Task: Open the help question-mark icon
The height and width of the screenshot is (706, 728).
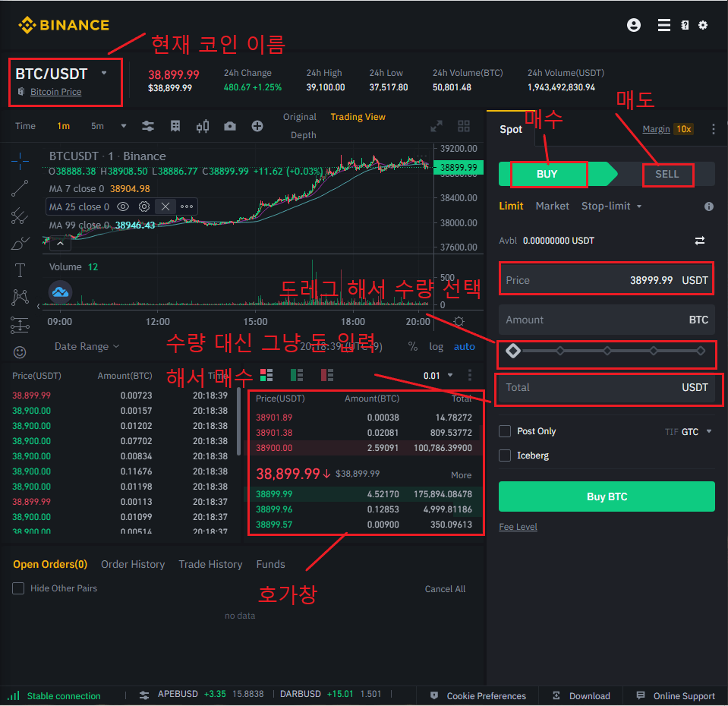Action: pos(685,25)
